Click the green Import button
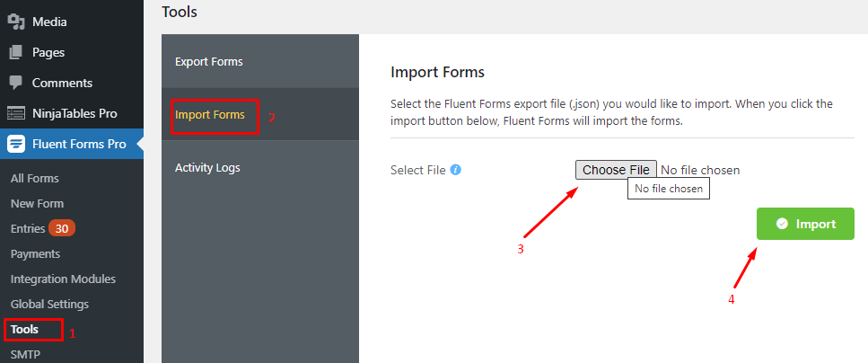868x363 pixels. 805,224
